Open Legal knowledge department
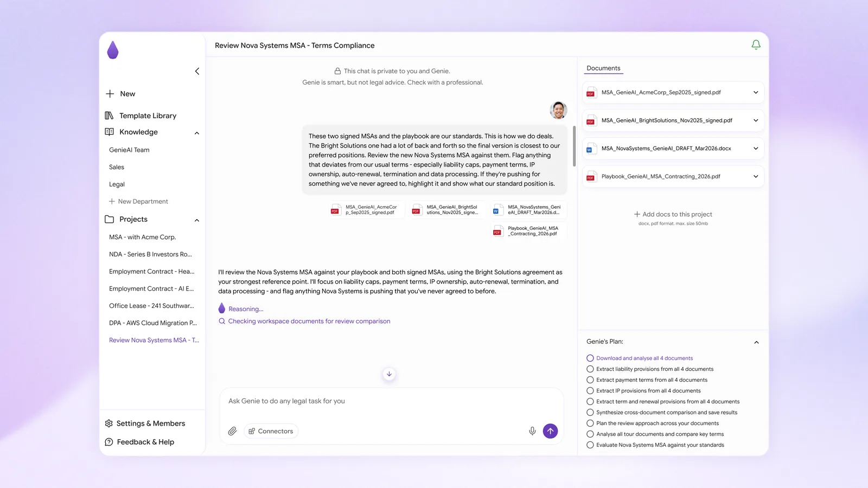The image size is (868, 488). coord(117,184)
